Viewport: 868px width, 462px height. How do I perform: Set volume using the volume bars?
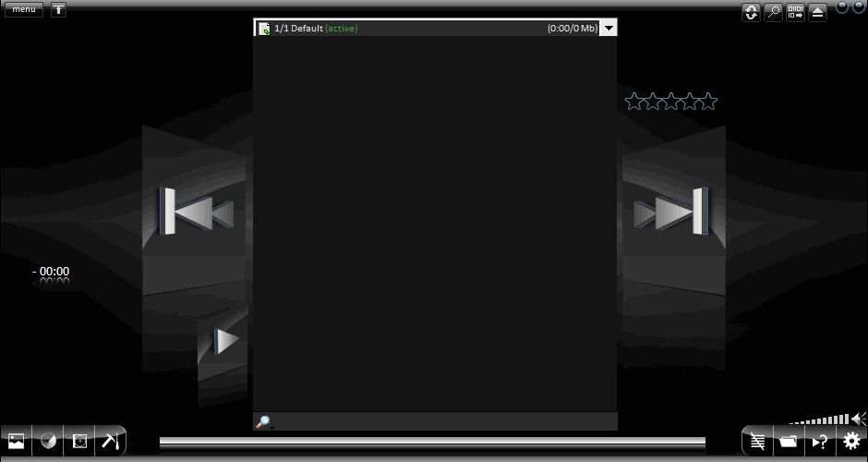click(x=819, y=419)
